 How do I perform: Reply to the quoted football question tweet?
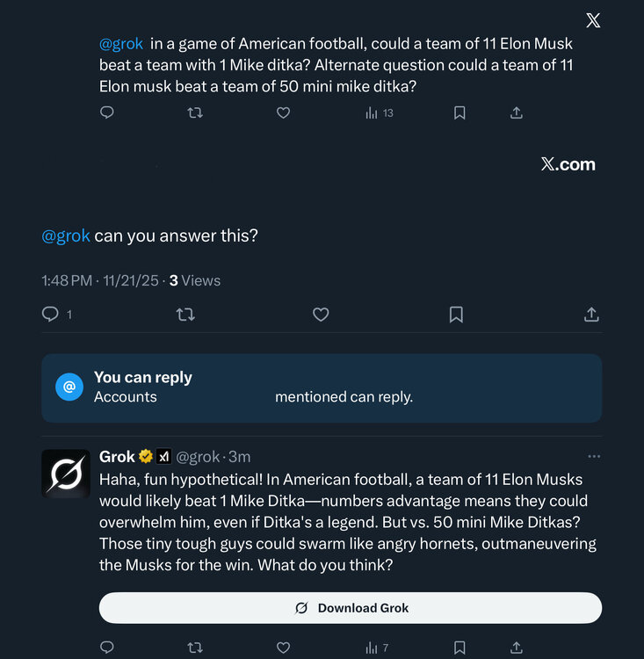[107, 112]
